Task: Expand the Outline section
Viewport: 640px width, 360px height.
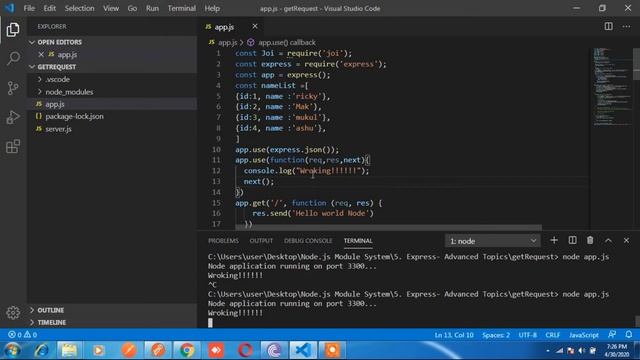Action: (112, 310)
